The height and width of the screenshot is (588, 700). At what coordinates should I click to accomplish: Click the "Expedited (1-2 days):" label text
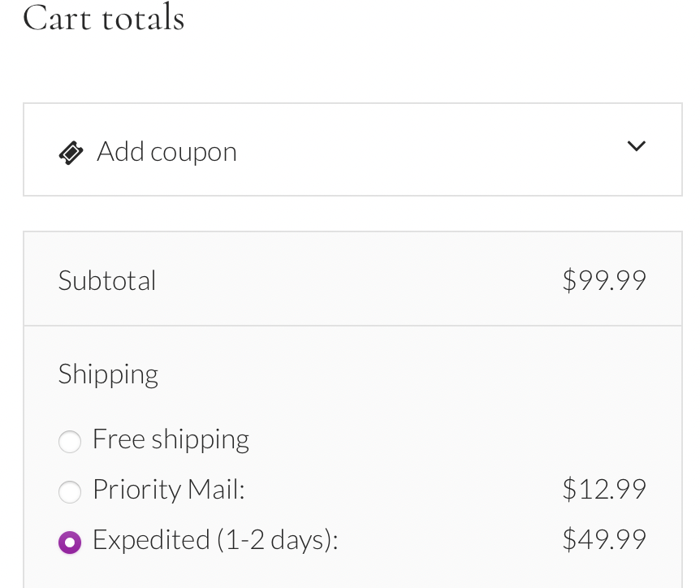coord(214,540)
